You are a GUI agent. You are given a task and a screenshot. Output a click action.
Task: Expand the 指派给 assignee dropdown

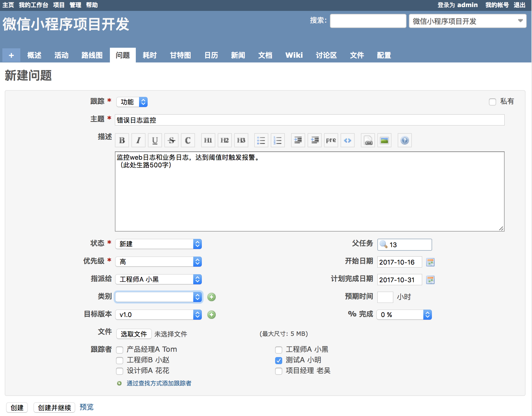click(x=158, y=279)
